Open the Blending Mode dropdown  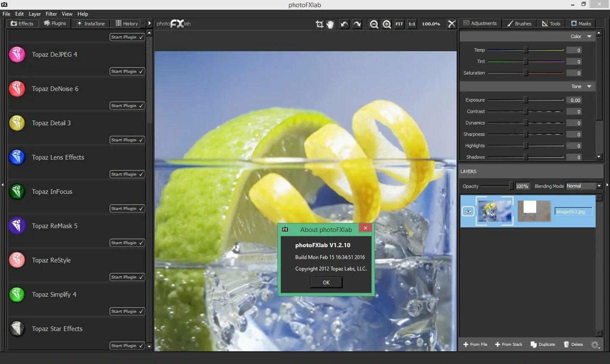(584, 186)
